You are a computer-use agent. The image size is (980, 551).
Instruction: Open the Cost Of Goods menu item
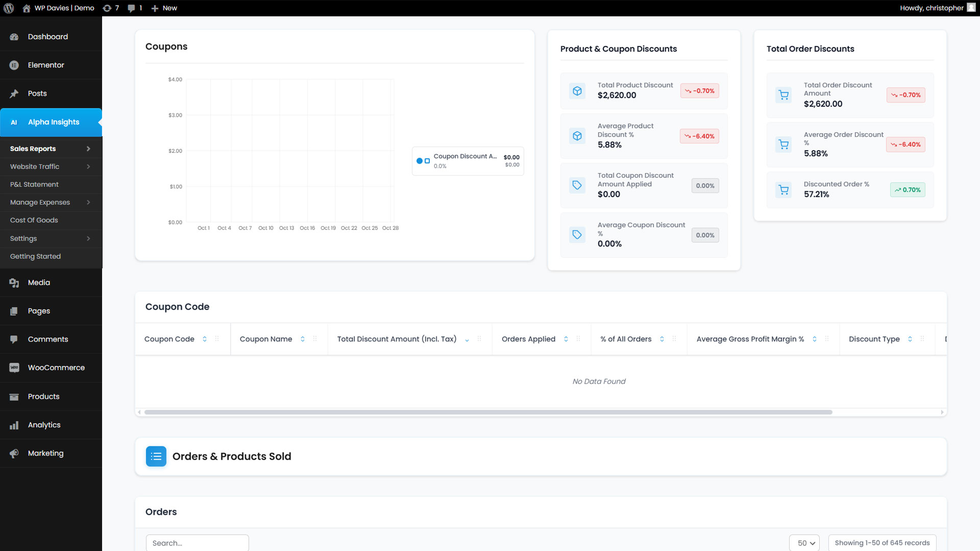click(x=34, y=220)
